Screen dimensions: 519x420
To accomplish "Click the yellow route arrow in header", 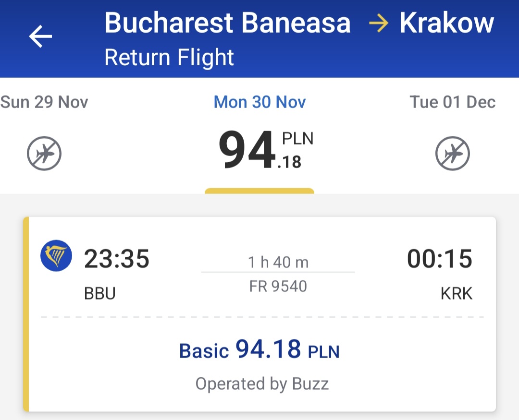I will (378, 23).
